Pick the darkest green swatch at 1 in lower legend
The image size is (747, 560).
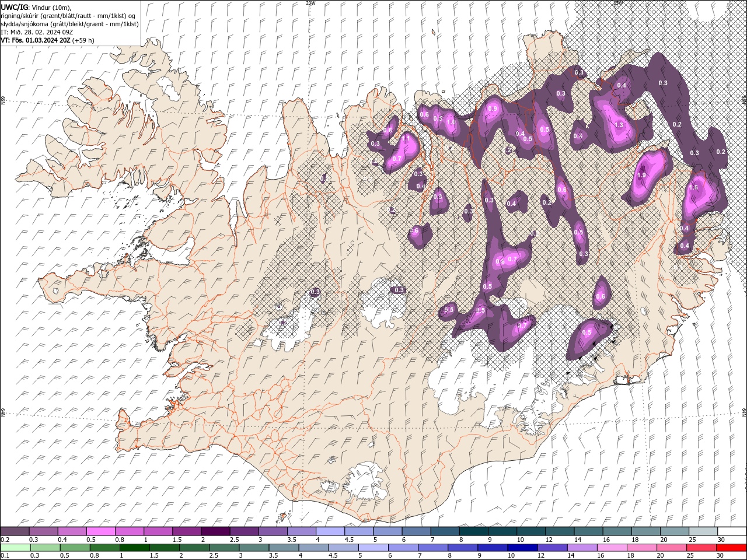134,548
